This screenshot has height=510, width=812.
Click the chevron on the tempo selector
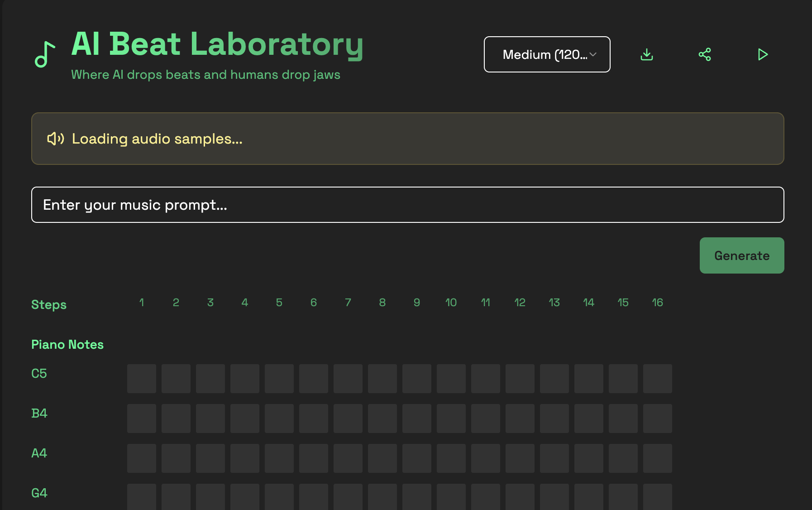point(593,55)
